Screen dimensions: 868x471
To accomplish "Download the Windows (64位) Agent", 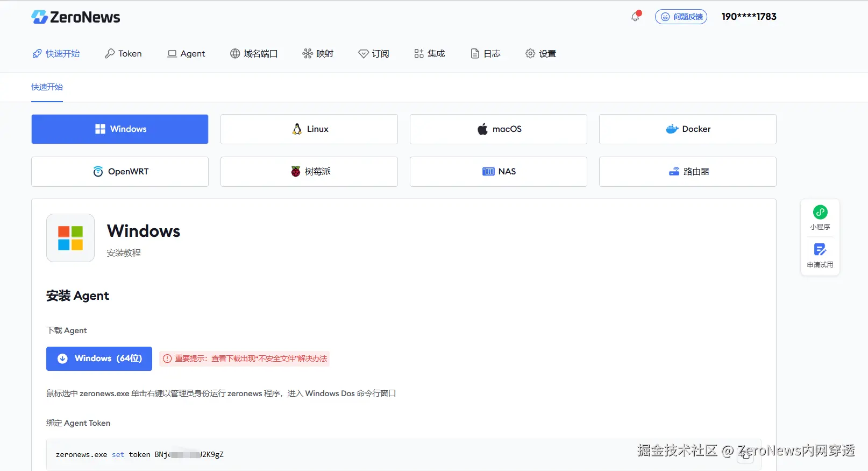I will [x=99, y=358].
